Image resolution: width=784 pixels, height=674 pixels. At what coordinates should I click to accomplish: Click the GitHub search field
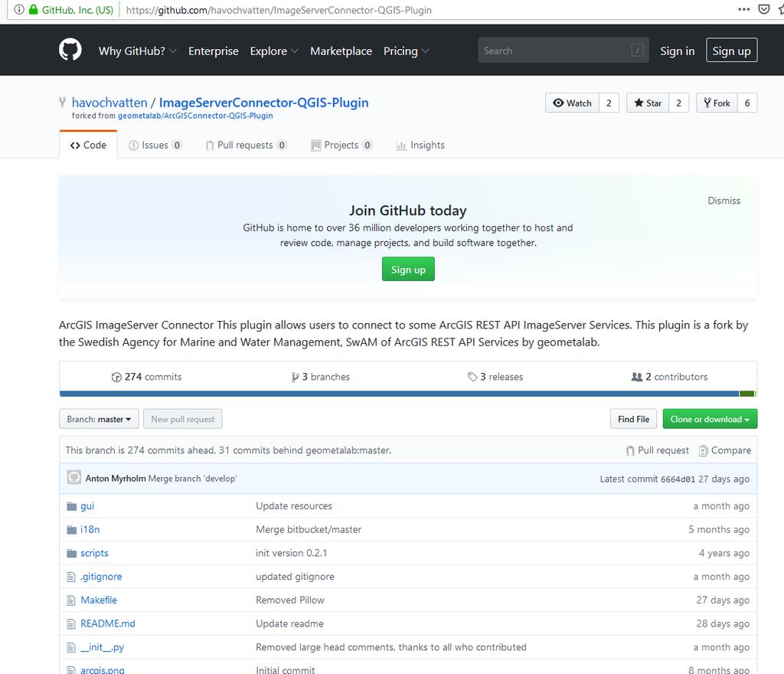(563, 50)
